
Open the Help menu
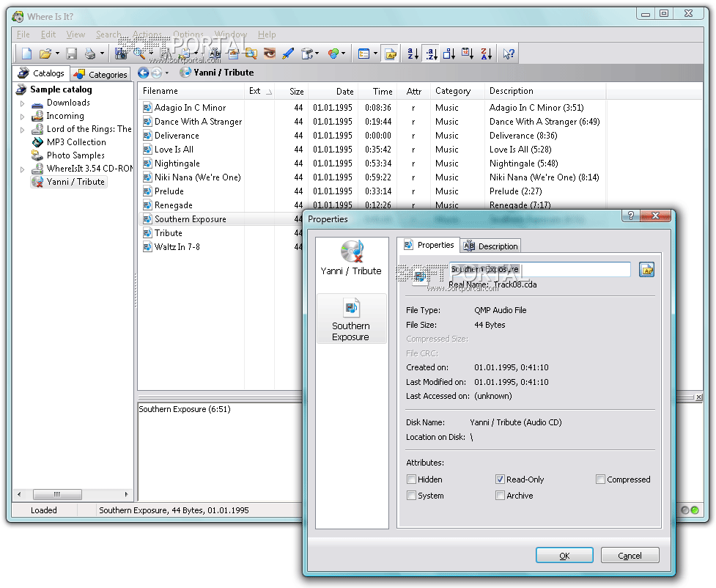[267, 34]
